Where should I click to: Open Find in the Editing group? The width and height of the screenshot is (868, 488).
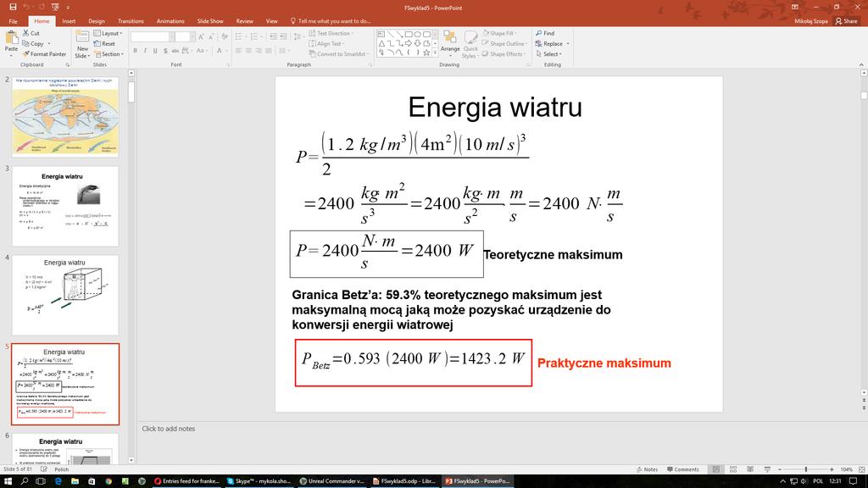[x=545, y=33]
